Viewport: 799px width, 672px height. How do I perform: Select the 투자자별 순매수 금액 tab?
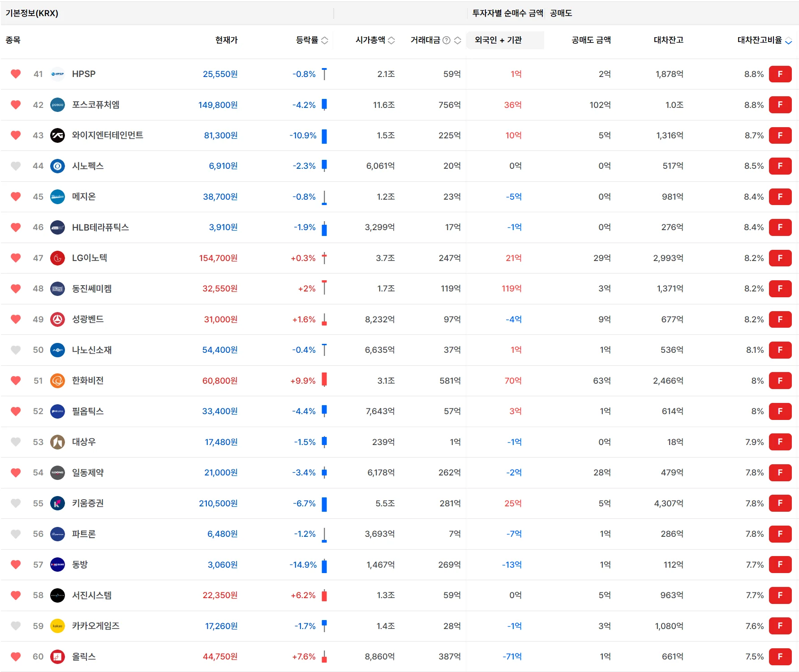tap(507, 13)
